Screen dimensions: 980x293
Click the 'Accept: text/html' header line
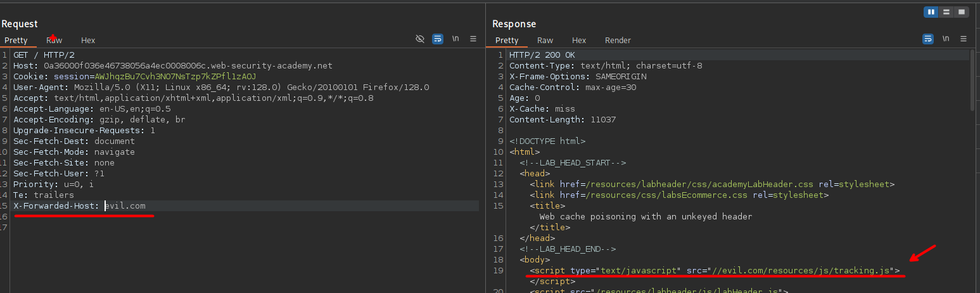coord(193,98)
